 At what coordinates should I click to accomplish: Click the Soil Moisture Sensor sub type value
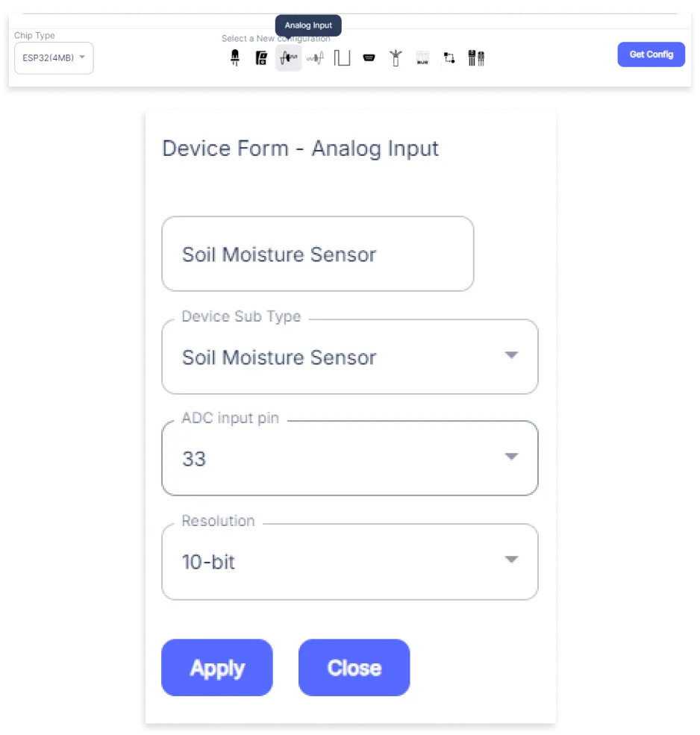[279, 357]
